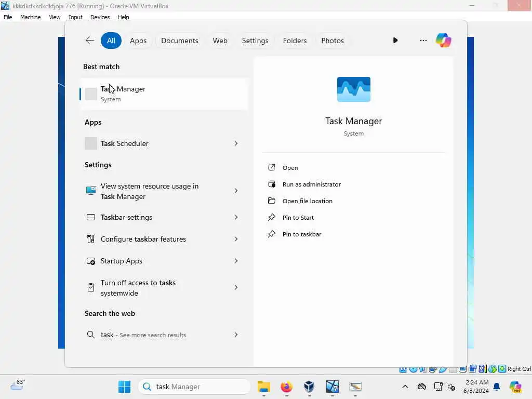The image size is (532, 399).
Task: Show more filters with the play arrow
Action: coord(395,41)
